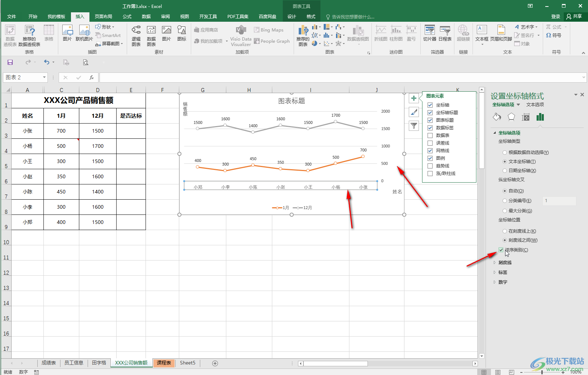588x375 pixels.
Task: Insert a symbol
Action: tap(554, 36)
